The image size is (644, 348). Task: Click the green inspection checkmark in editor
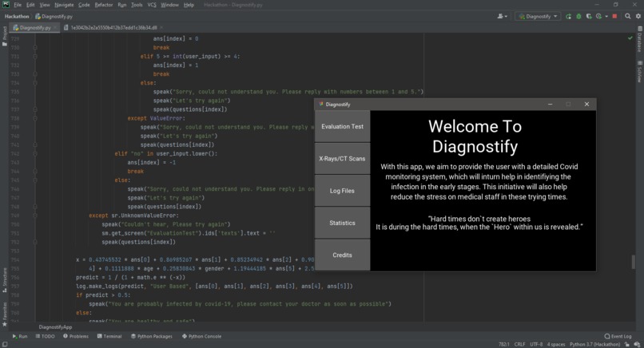(630, 38)
